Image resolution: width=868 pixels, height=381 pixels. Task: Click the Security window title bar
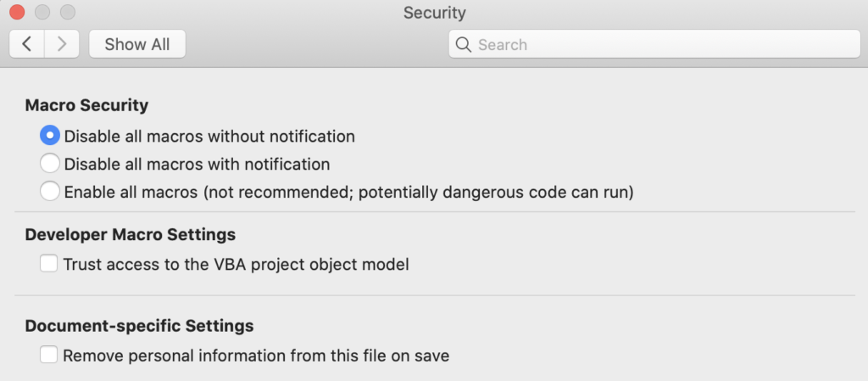click(x=434, y=12)
